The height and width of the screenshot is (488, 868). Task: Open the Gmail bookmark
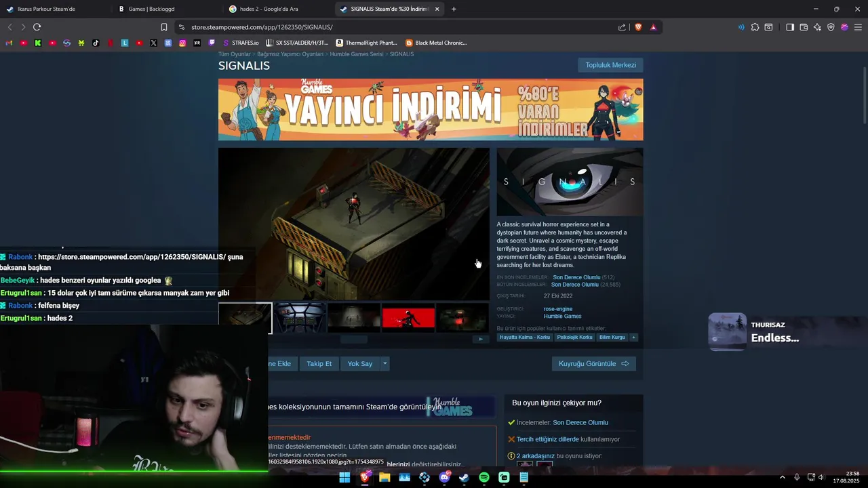click(x=9, y=43)
